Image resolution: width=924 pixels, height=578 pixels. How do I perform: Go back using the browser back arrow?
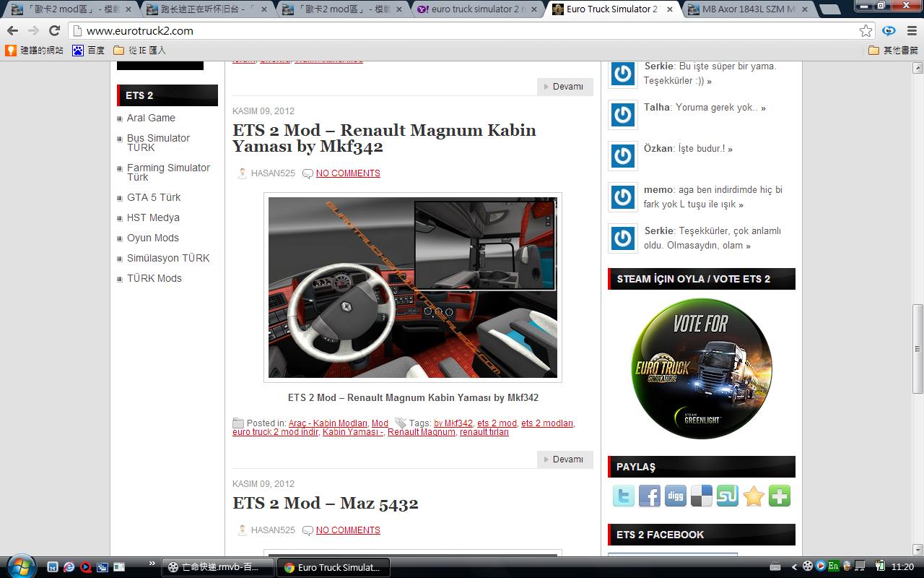pyautogui.click(x=12, y=30)
